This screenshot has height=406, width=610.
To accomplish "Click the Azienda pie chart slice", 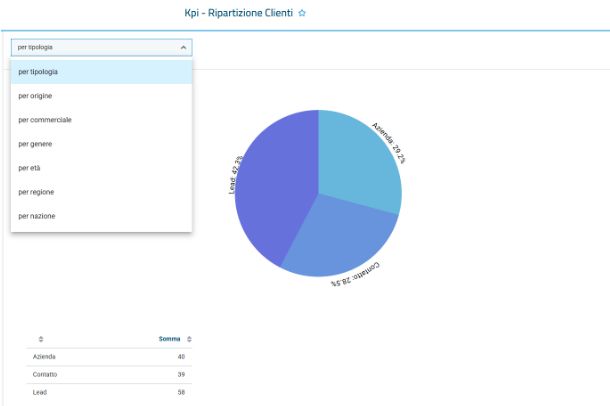I will tap(358, 160).
